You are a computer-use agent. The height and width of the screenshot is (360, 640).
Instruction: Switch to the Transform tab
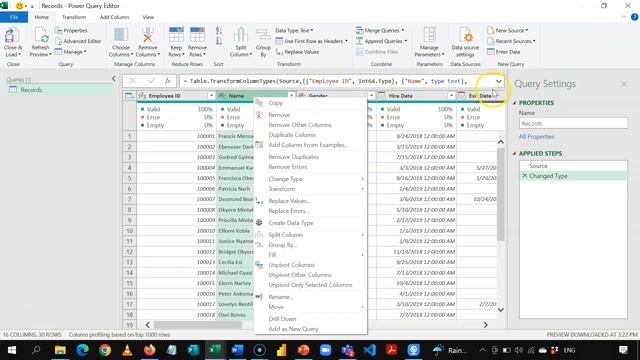[74, 17]
